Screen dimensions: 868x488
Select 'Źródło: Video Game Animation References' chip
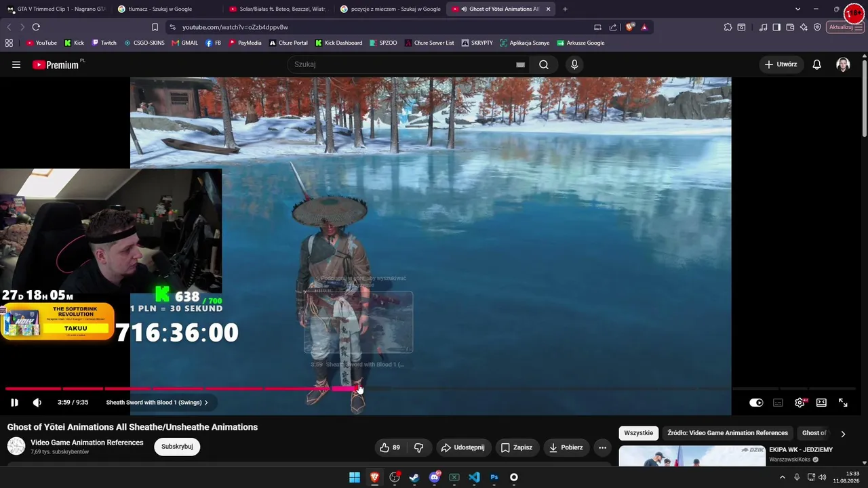click(x=728, y=433)
